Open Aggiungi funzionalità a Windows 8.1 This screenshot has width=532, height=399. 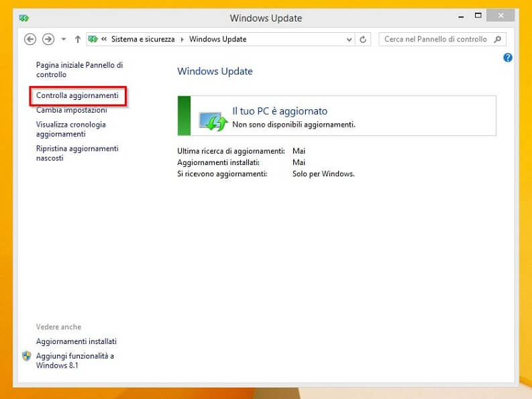click(x=75, y=361)
